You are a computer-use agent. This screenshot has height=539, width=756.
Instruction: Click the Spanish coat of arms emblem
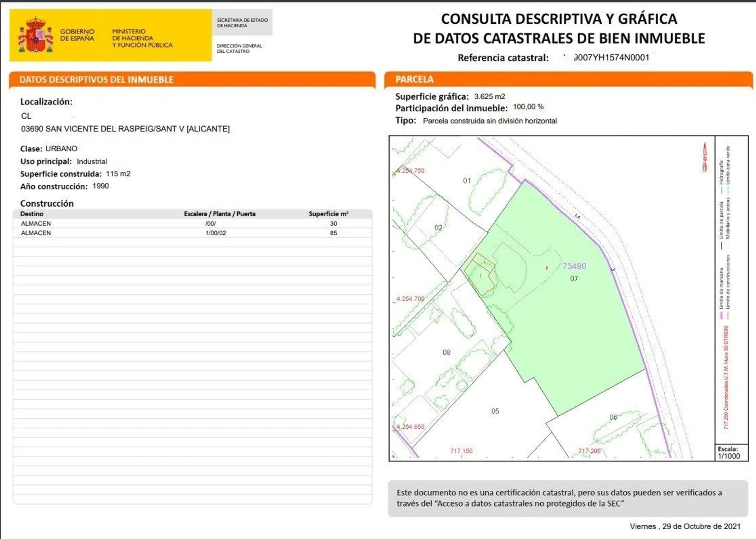(x=35, y=35)
